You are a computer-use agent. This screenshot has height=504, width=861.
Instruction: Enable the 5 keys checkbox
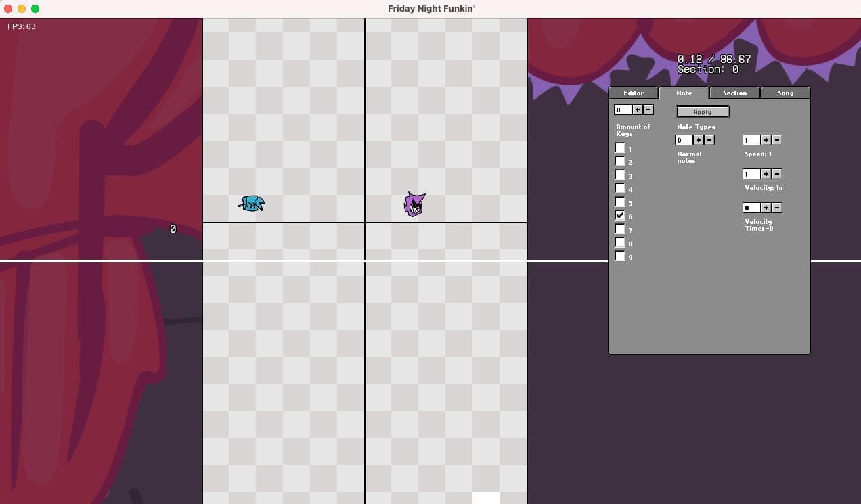click(620, 202)
